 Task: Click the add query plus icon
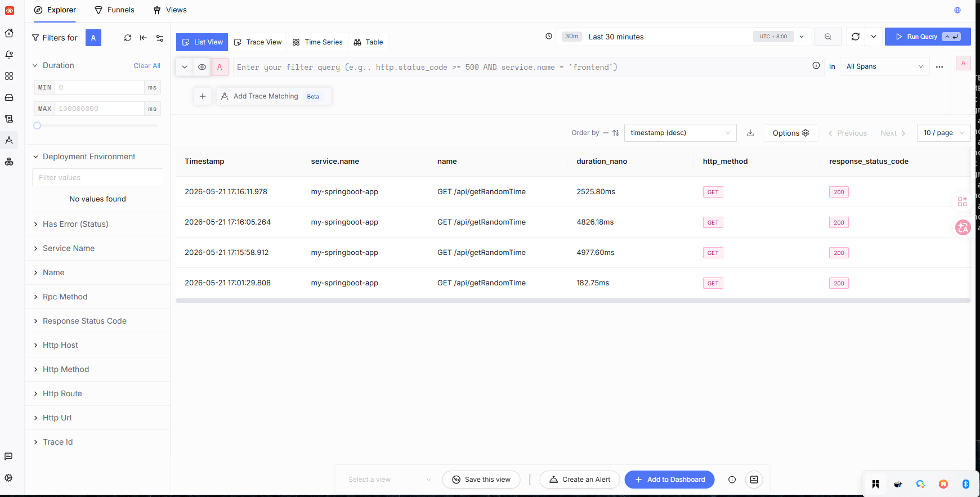203,96
